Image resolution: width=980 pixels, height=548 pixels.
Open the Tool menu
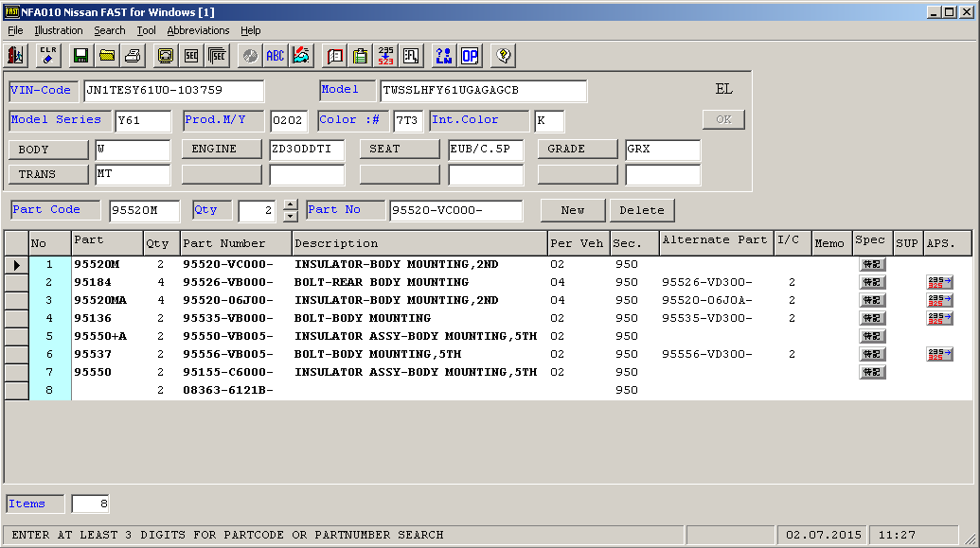coord(146,30)
